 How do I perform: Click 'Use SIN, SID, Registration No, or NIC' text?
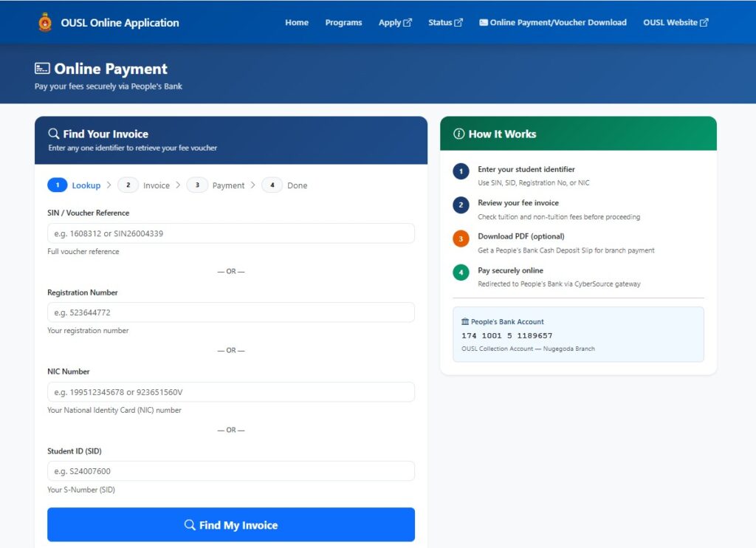[534, 183]
